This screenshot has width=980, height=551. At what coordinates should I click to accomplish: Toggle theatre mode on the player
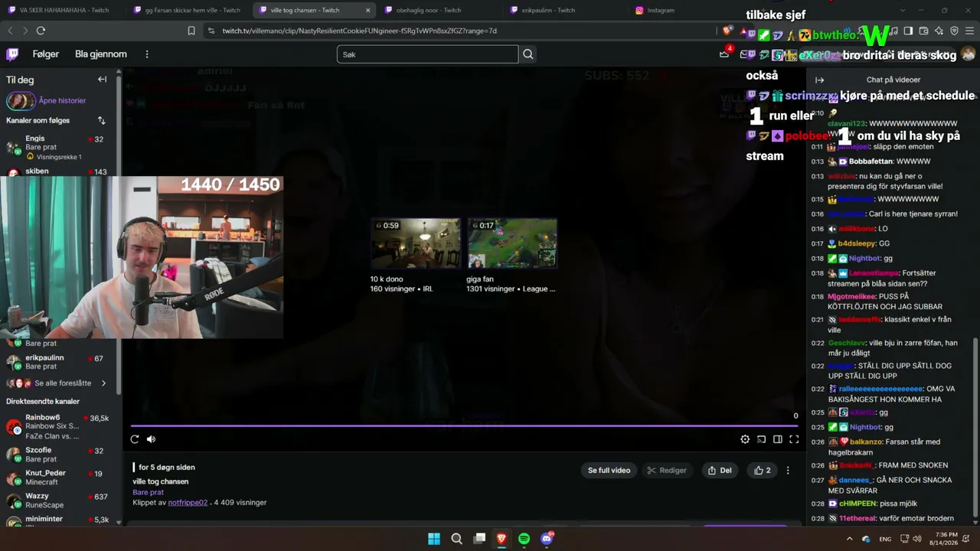(x=778, y=439)
